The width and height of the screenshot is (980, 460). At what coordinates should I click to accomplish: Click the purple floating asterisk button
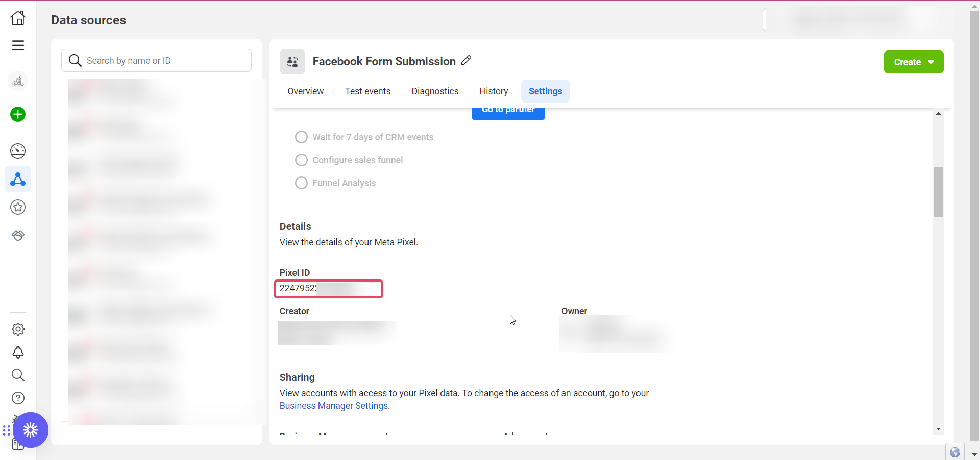[x=31, y=430]
